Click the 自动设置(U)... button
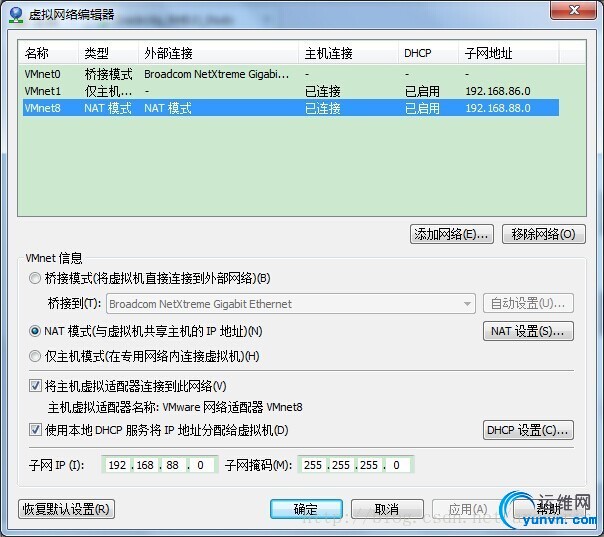This screenshot has width=604, height=537. tap(528, 304)
